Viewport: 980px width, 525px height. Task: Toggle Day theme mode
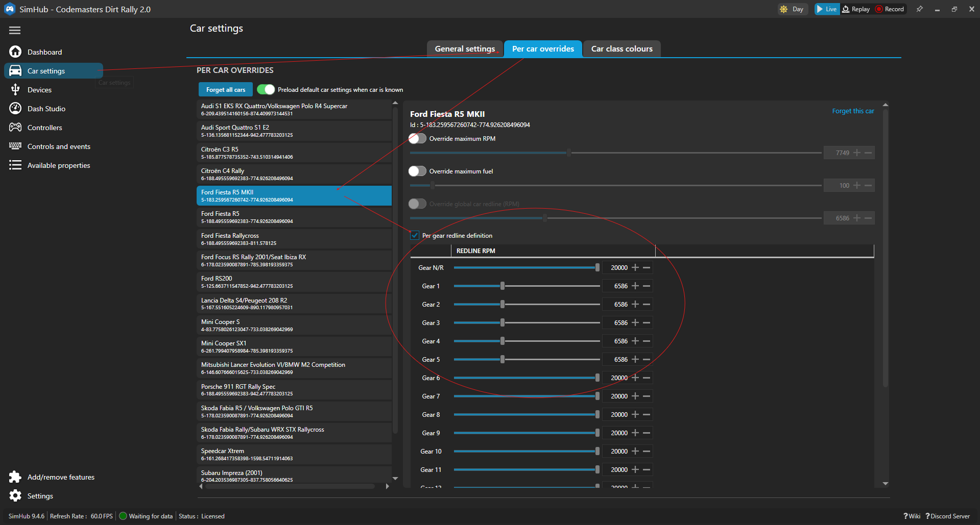tap(793, 9)
